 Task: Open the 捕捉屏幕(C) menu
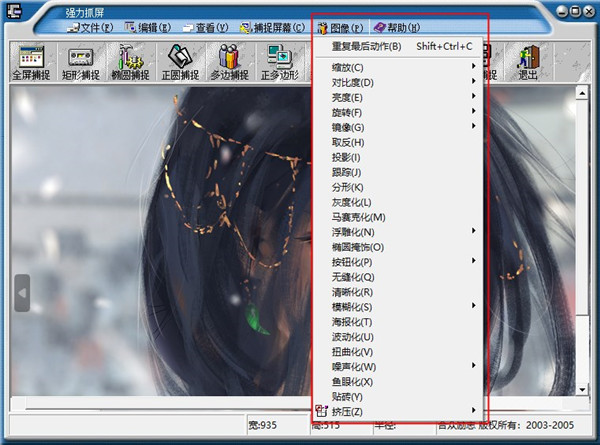point(272,28)
